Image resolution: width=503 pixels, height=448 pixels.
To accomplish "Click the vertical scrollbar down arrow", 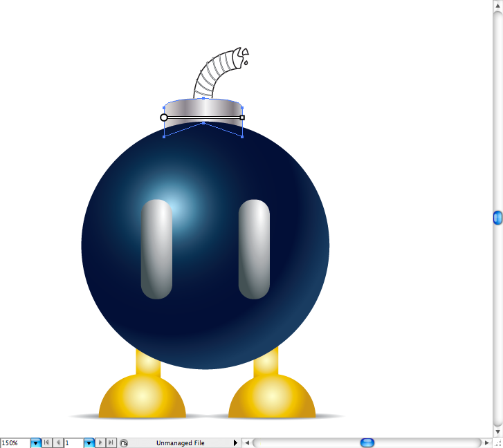I will [x=497, y=431].
